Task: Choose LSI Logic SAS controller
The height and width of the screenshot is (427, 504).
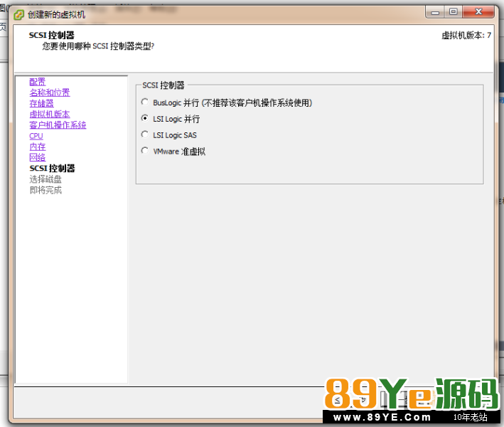Action: point(145,135)
